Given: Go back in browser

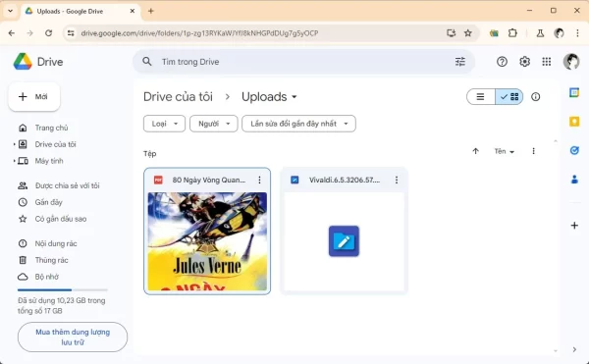Looking at the screenshot, I should click(12, 33).
